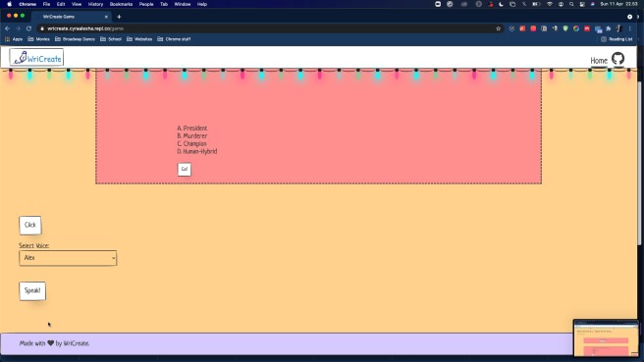Open the Reading List

(617, 39)
